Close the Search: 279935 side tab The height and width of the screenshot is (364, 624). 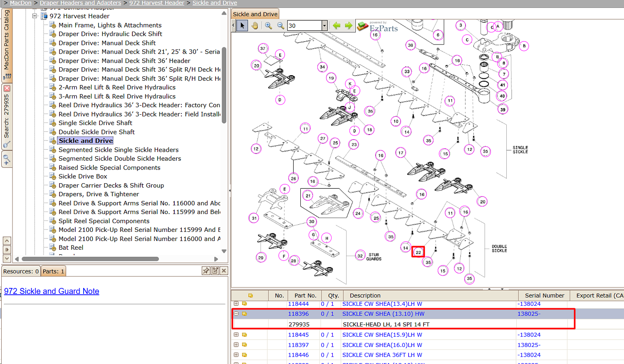click(7, 89)
